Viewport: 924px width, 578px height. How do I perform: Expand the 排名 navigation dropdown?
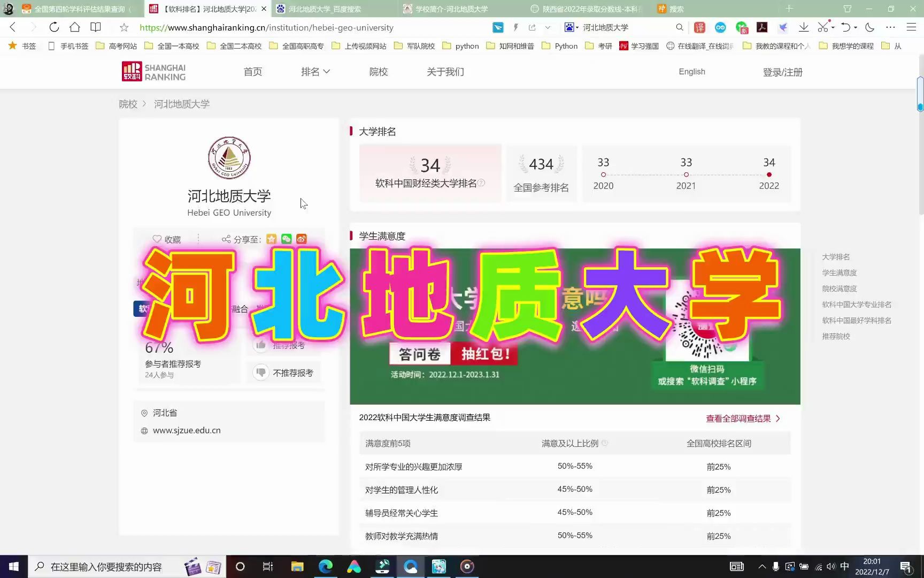coord(315,72)
